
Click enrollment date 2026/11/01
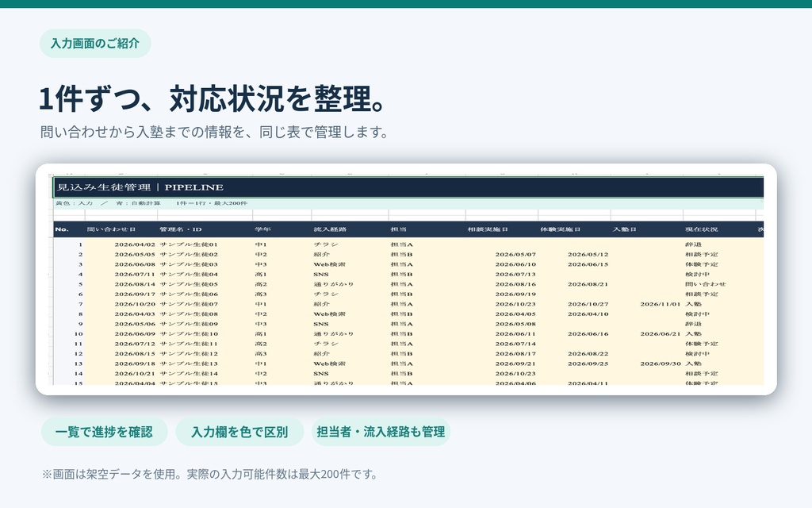point(661,304)
